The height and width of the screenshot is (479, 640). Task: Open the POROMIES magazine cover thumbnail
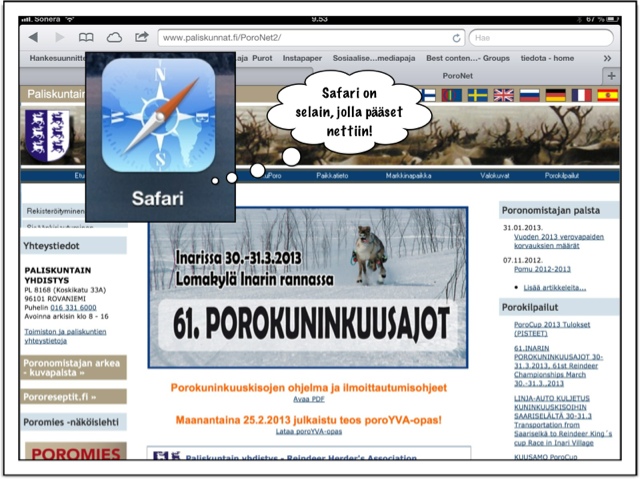[x=76, y=451]
